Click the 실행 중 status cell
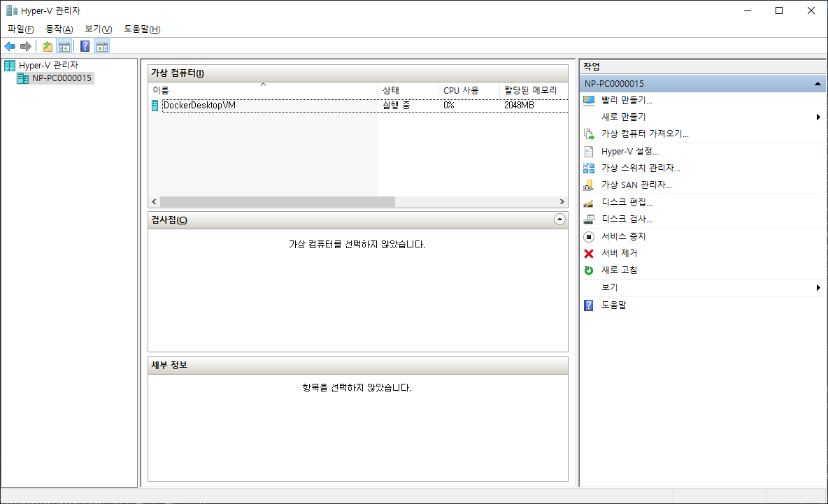 [x=396, y=106]
